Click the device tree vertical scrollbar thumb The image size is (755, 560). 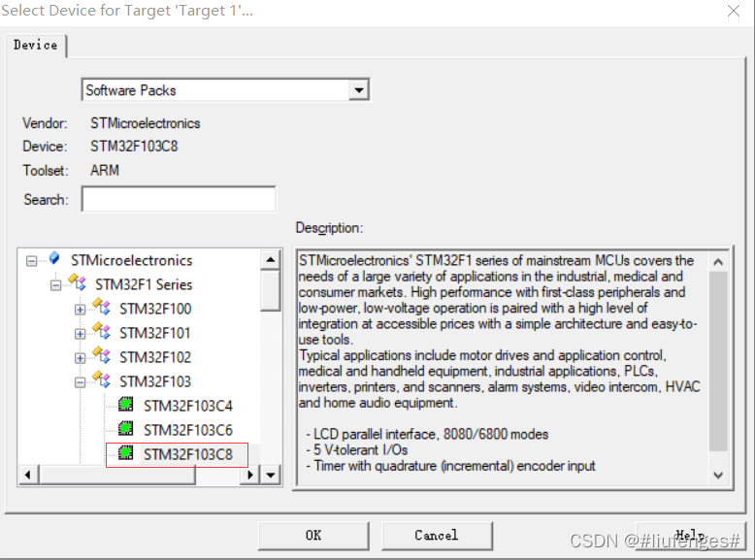[x=271, y=290]
